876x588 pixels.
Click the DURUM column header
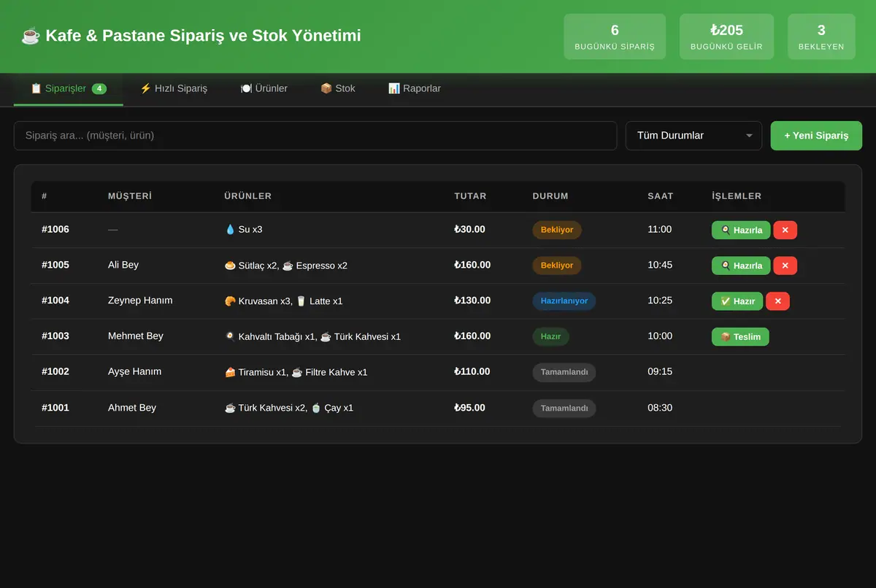point(550,196)
